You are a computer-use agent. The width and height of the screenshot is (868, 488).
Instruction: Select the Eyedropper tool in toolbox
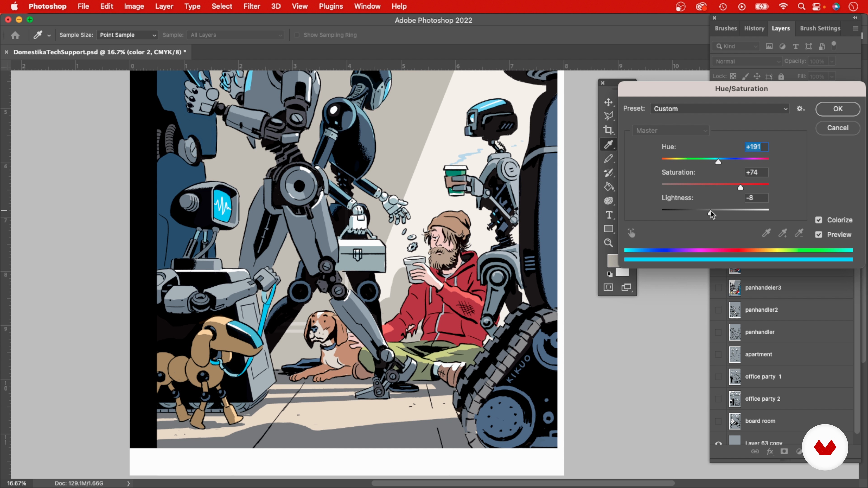608,145
